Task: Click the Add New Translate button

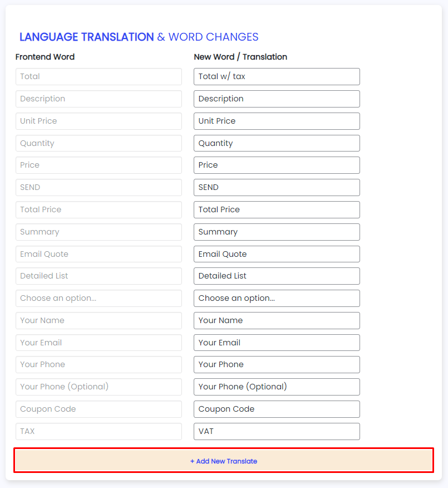Action: pyautogui.click(x=224, y=460)
